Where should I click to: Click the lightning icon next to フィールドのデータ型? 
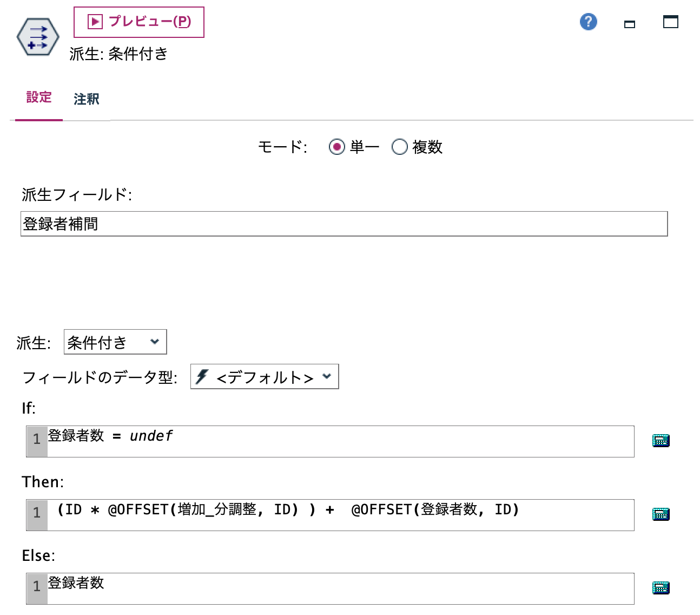click(x=202, y=377)
